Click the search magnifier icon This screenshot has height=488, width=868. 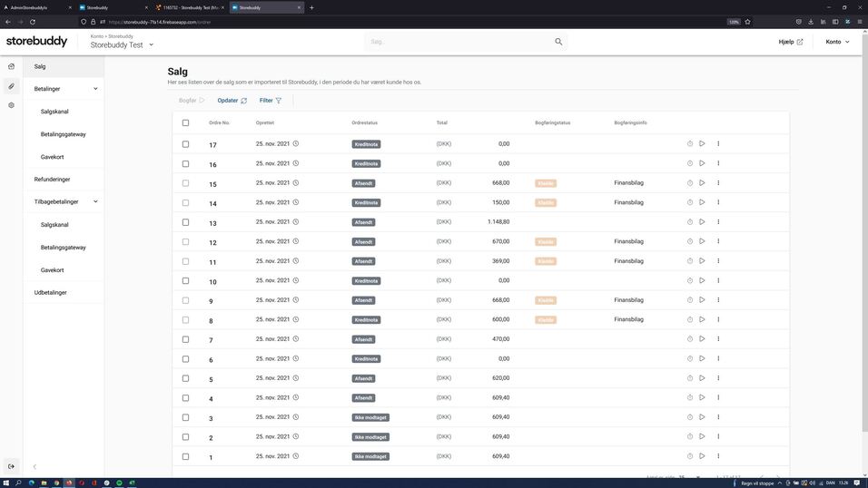click(x=558, y=42)
